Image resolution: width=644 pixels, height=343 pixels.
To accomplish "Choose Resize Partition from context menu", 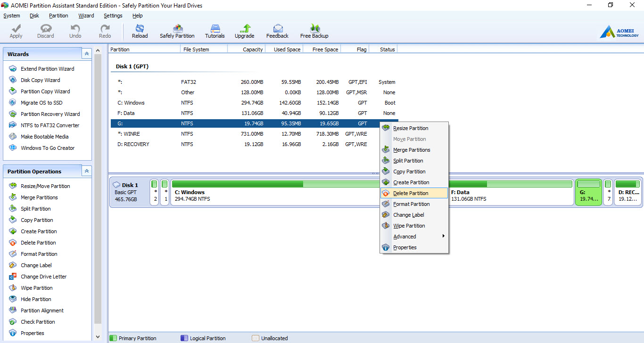I will [x=411, y=128].
